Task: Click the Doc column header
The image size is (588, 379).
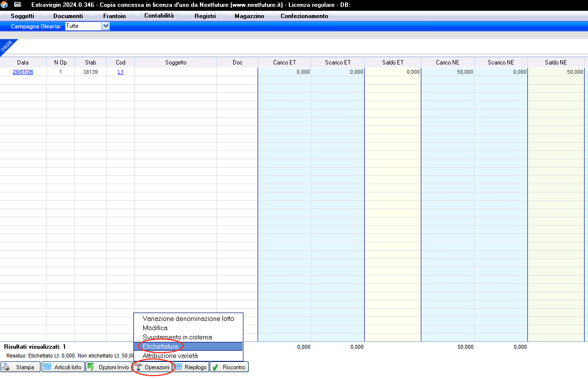Action: (238, 63)
